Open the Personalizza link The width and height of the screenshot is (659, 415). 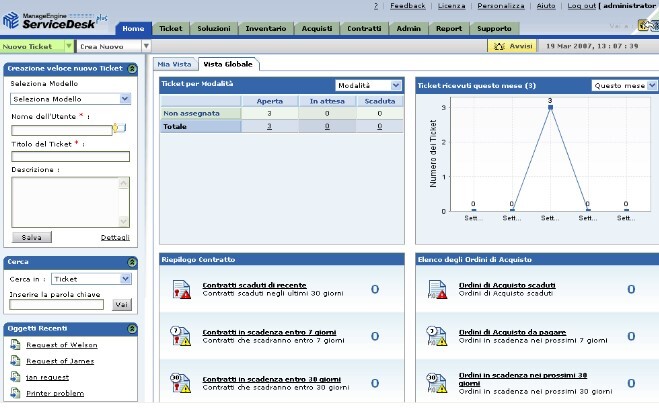pos(501,6)
